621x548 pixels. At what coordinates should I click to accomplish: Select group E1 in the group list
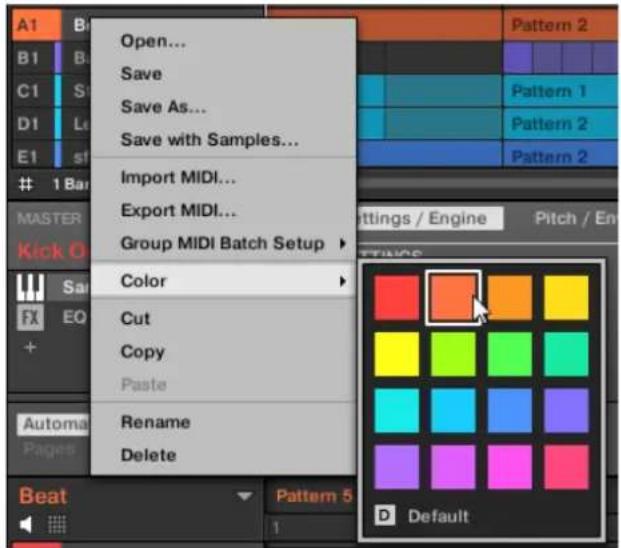(34, 156)
